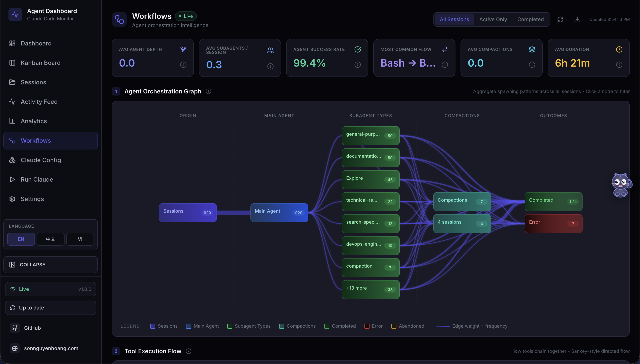
Task: Open the Activity Feed page
Action: coord(51,102)
